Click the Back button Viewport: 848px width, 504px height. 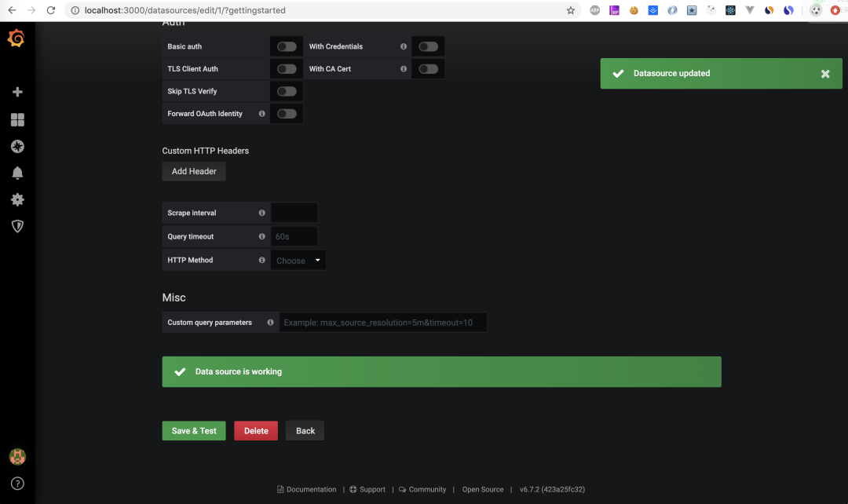pyautogui.click(x=305, y=431)
